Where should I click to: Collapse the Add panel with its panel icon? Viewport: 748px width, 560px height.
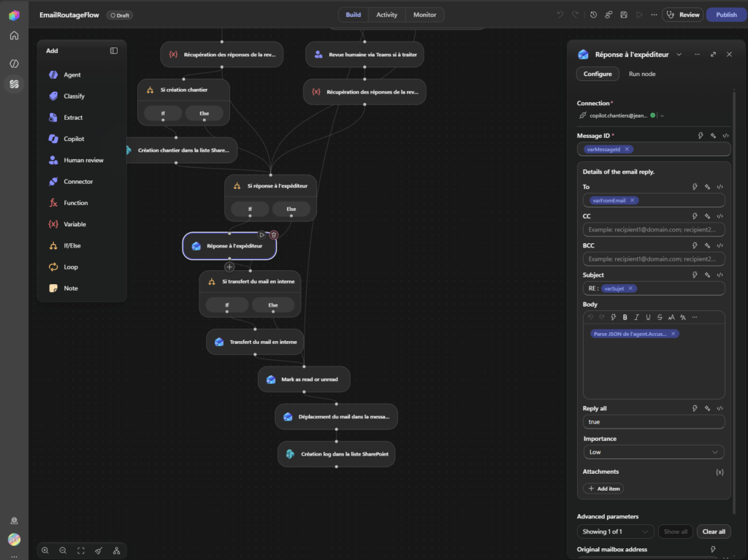tap(114, 50)
